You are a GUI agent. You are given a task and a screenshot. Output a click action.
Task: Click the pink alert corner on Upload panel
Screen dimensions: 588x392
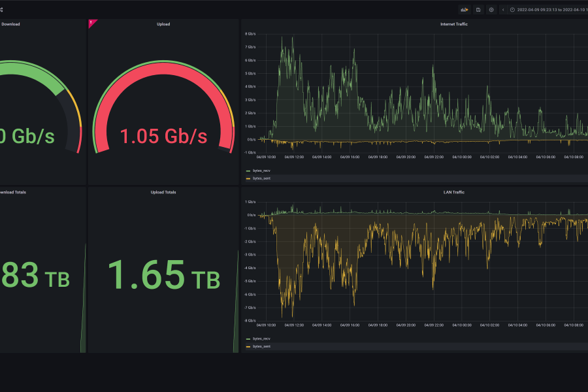click(91, 24)
